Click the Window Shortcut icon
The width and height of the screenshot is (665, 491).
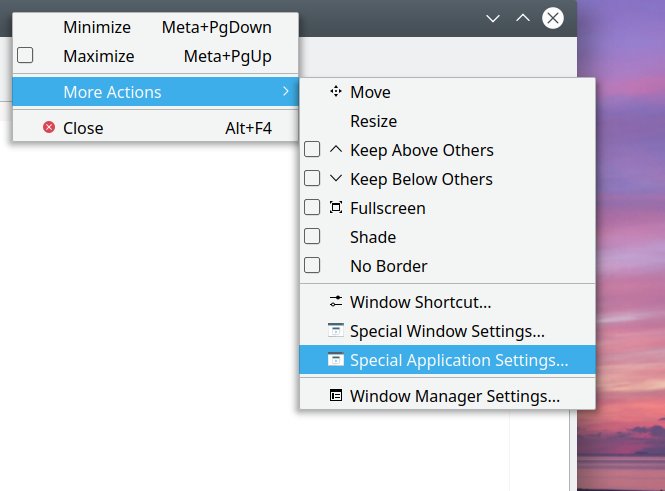[335, 301]
